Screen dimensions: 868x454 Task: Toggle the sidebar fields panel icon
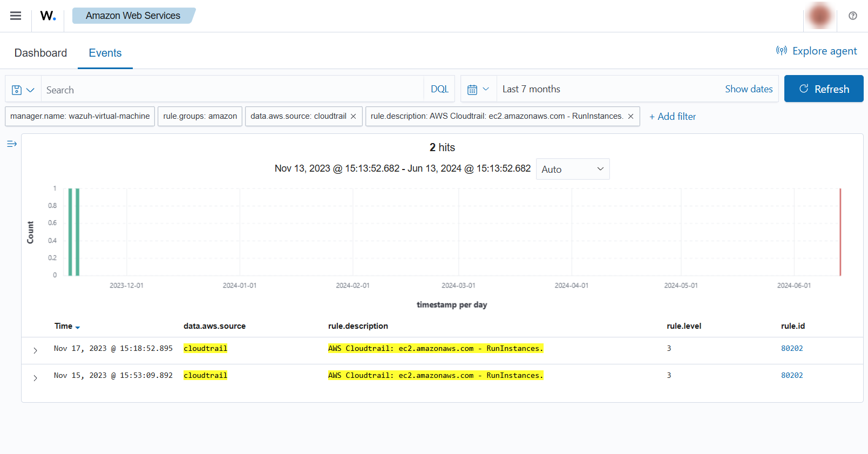[12, 144]
